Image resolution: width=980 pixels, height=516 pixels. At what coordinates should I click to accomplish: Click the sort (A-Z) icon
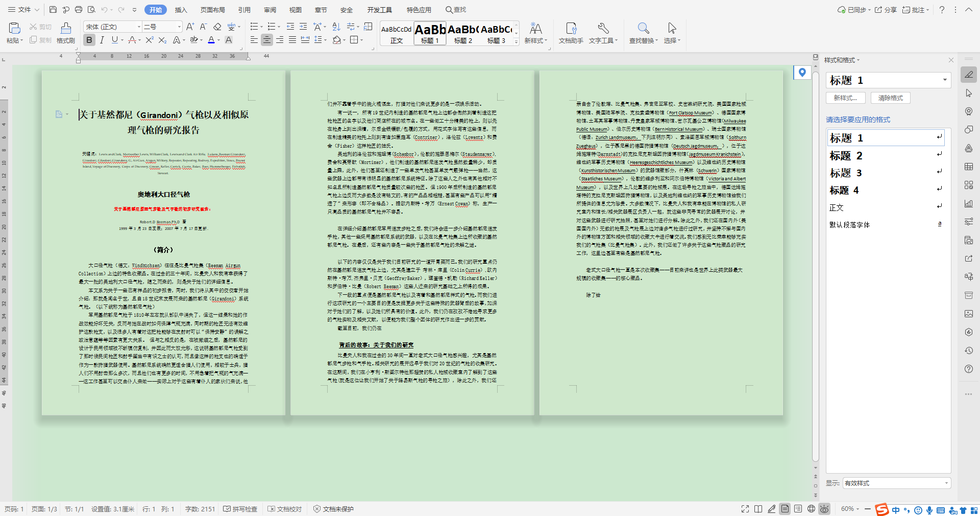tap(336, 27)
